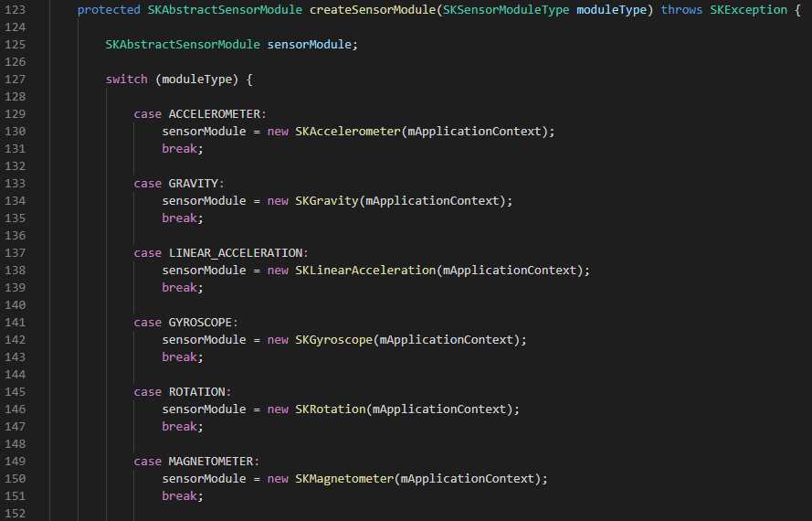This screenshot has width=812, height=521.
Task: Click line number 135 in the gutter
Action: coord(18,218)
